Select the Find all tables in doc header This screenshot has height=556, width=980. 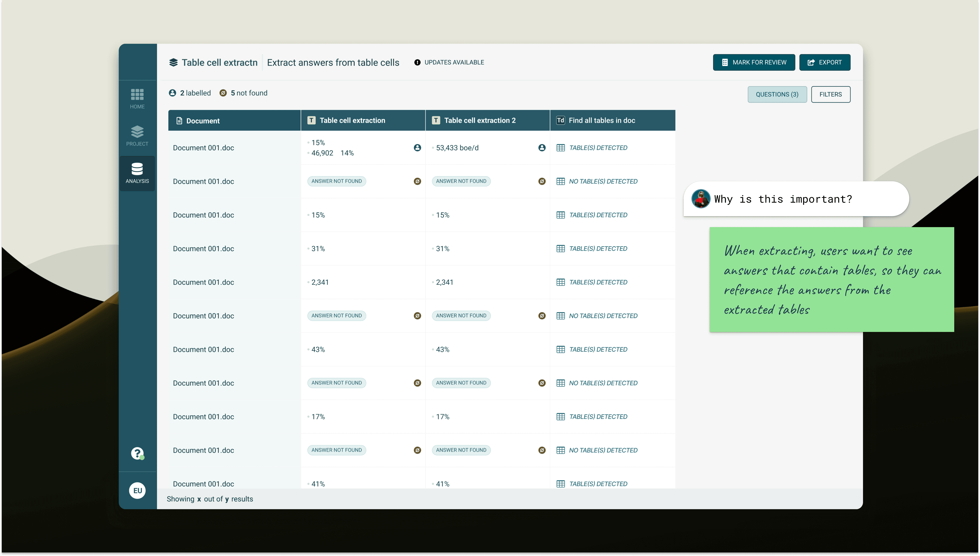coord(612,121)
